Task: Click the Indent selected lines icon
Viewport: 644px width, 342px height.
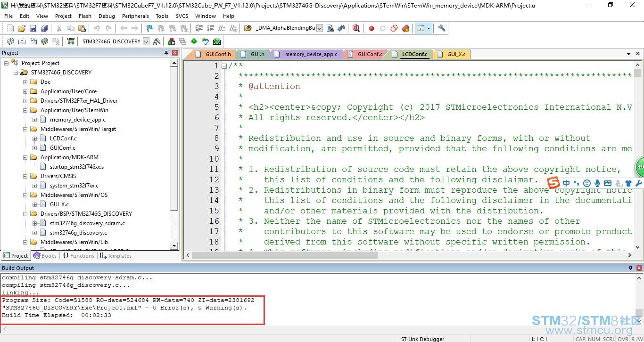Action: click(199, 28)
